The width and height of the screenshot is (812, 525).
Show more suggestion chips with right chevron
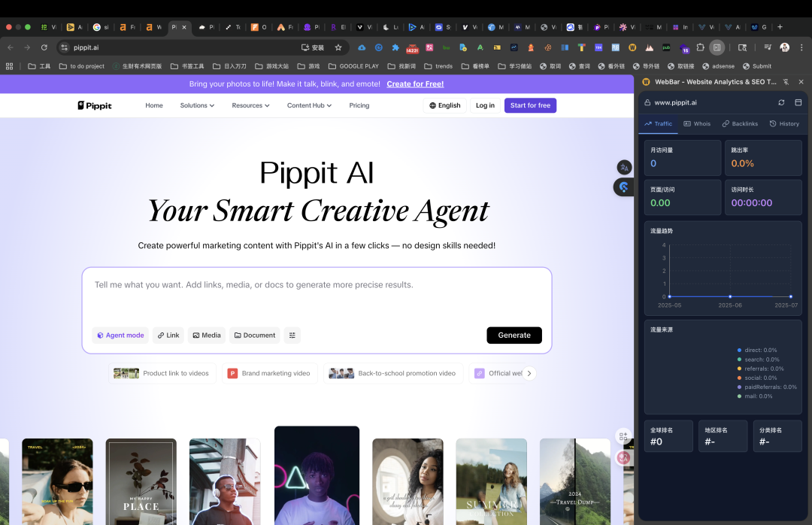click(x=529, y=373)
